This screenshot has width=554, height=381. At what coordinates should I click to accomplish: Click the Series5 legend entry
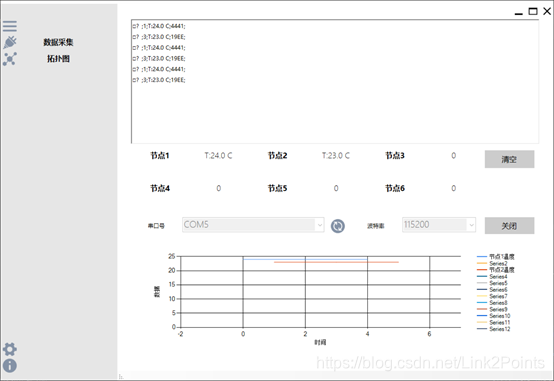492,283
